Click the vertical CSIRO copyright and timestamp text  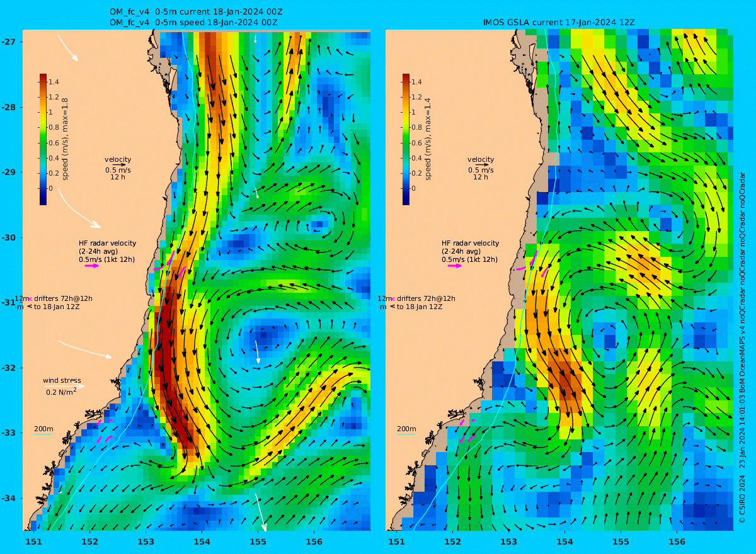[x=742, y=347]
